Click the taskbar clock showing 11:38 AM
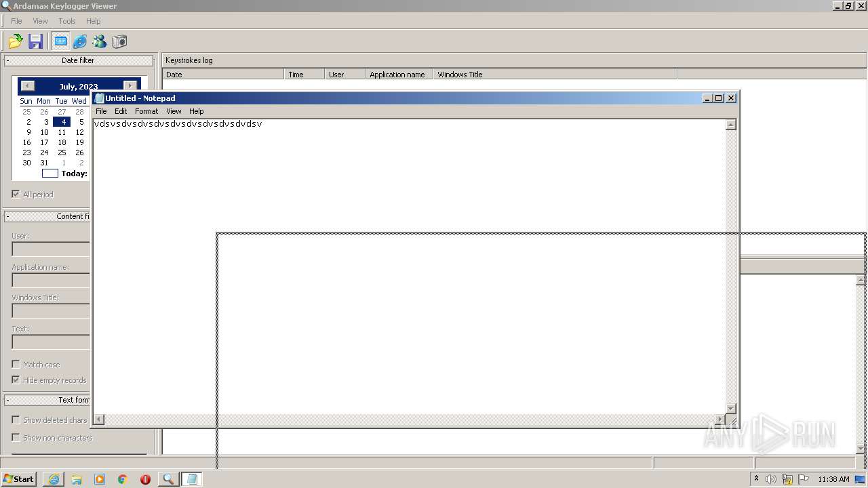Viewport: 868px width, 488px height. pos(833,479)
